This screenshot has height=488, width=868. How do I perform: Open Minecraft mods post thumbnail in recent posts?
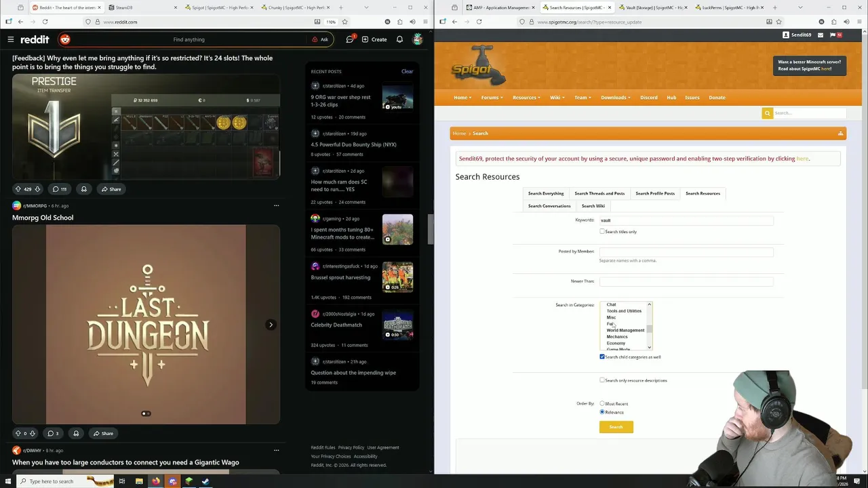pyautogui.click(x=397, y=230)
